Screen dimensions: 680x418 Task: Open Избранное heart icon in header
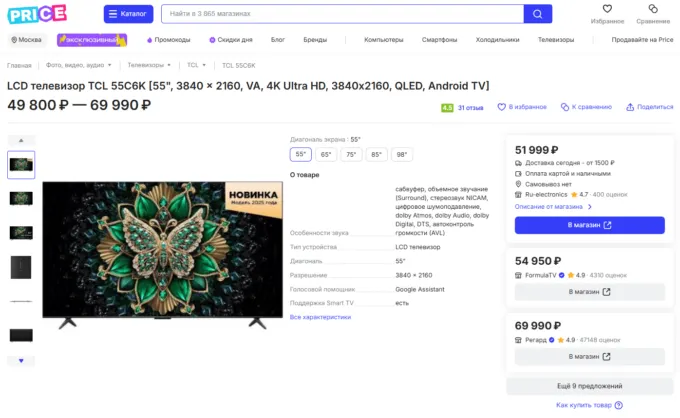(x=607, y=9)
